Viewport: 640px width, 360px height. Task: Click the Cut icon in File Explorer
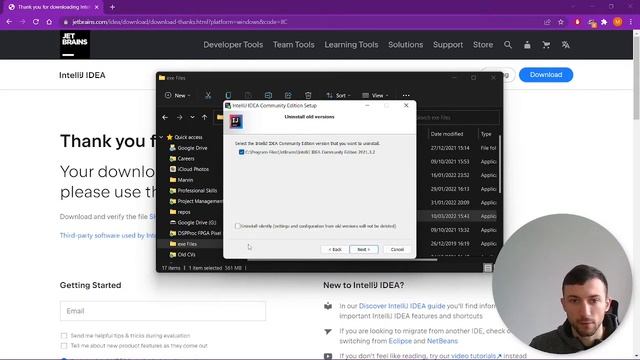pyautogui.click(x=208, y=95)
